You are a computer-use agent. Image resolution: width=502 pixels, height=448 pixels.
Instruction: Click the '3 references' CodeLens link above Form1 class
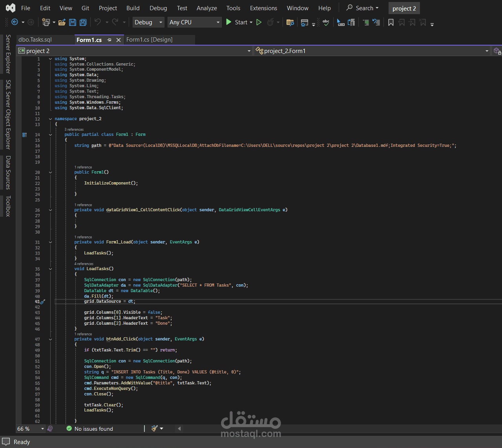coord(74,129)
